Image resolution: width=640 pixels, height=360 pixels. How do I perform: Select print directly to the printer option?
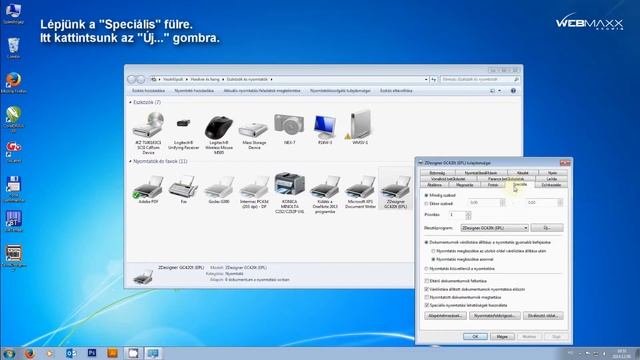click(x=427, y=269)
